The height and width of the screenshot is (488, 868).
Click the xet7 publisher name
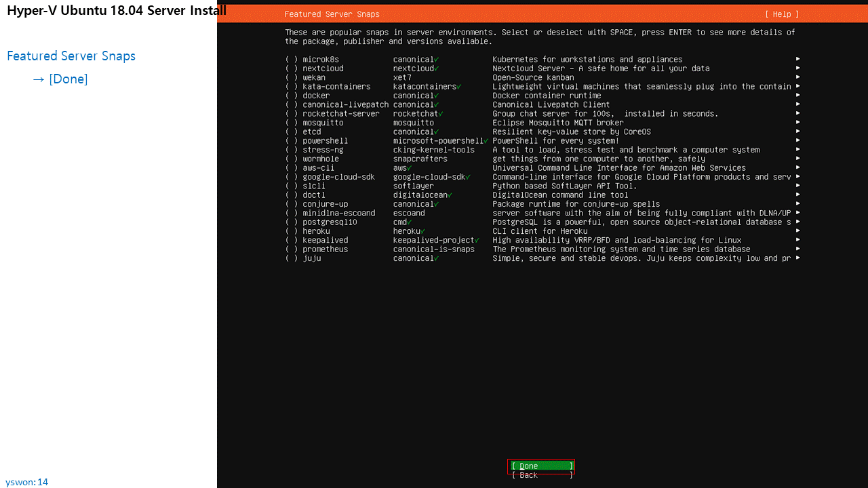(x=402, y=77)
